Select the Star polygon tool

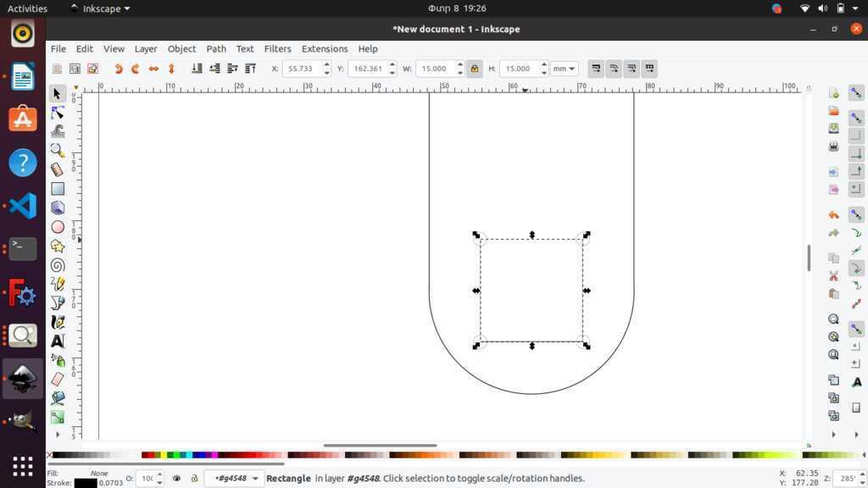[57, 246]
